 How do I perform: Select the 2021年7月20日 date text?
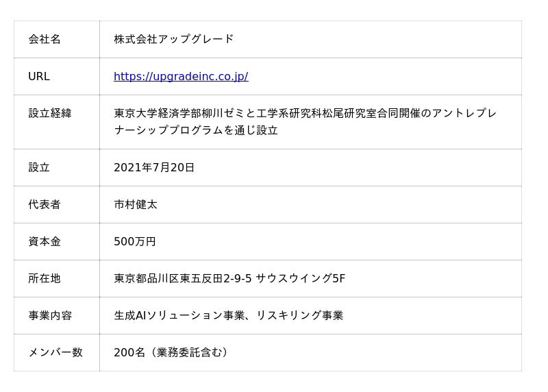tap(154, 168)
